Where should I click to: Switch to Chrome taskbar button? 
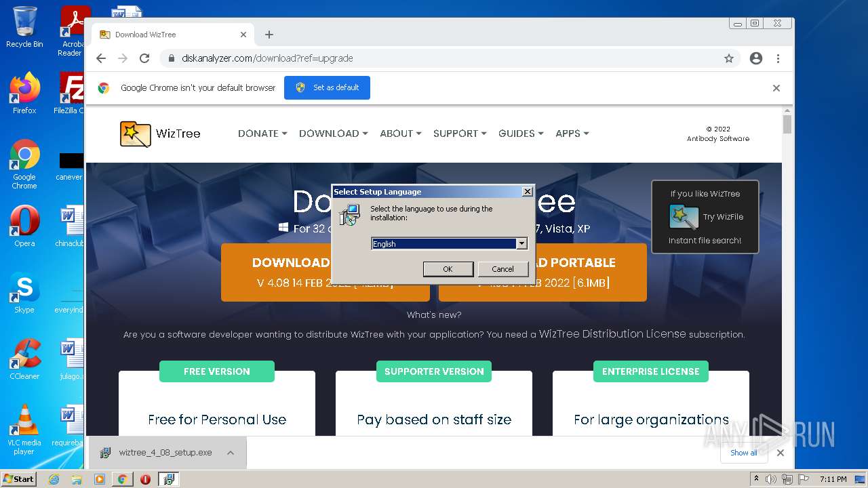coord(123,479)
